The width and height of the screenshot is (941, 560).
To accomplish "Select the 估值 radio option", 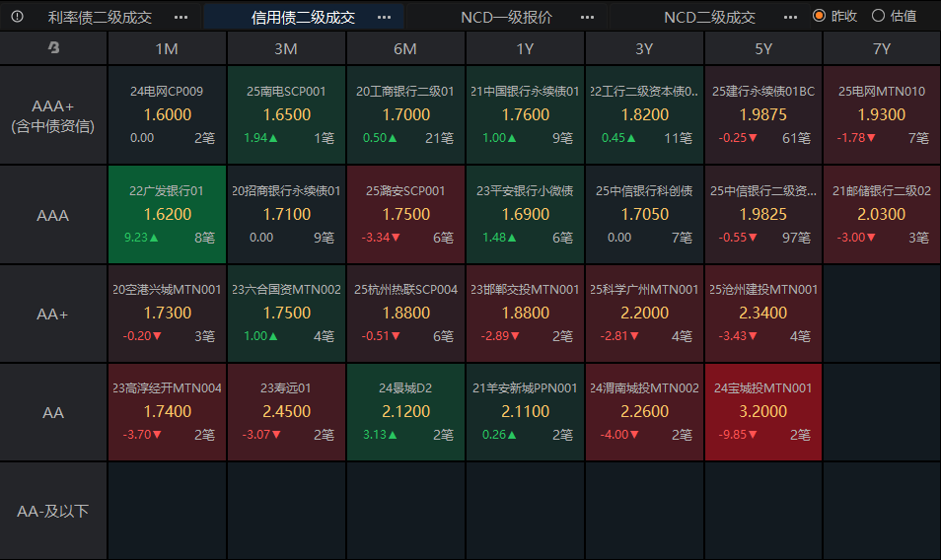I will [895, 16].
